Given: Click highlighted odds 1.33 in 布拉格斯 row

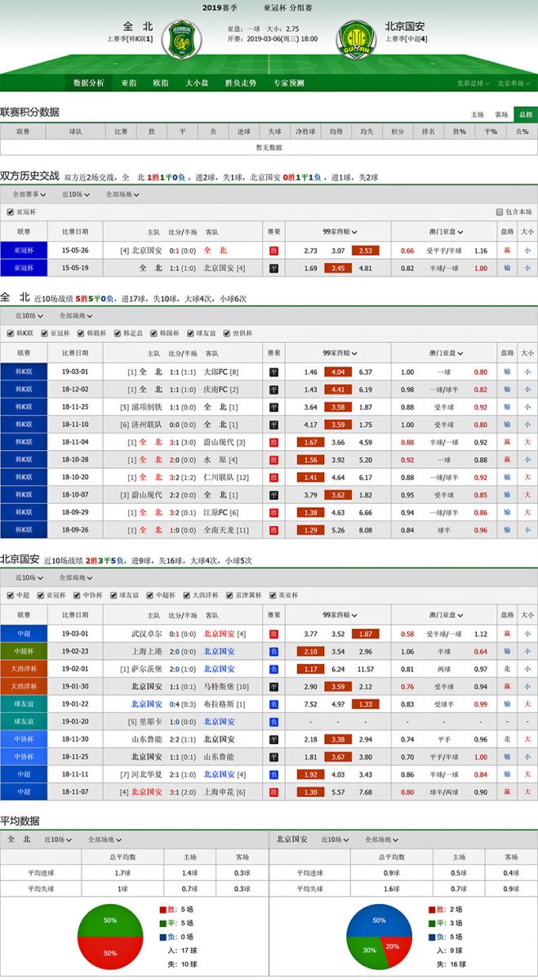Looking at the screenshot, I should [x=366, y=704].
